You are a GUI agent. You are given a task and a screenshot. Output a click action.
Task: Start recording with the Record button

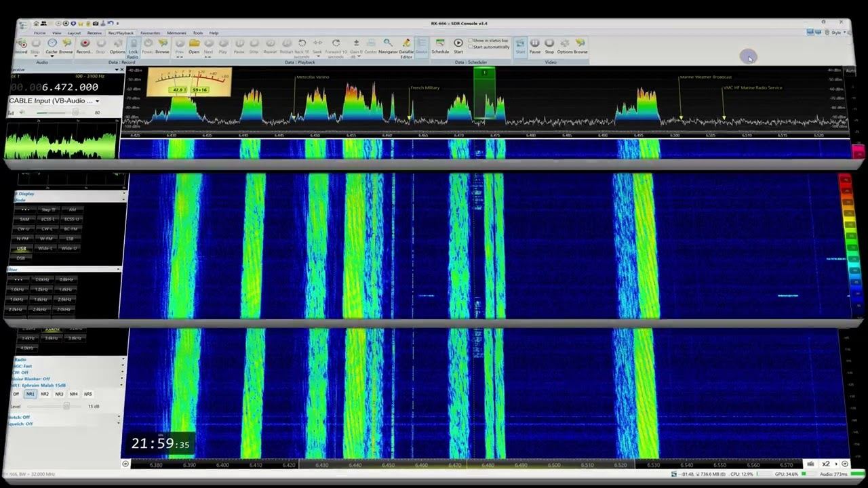[84, 46]
